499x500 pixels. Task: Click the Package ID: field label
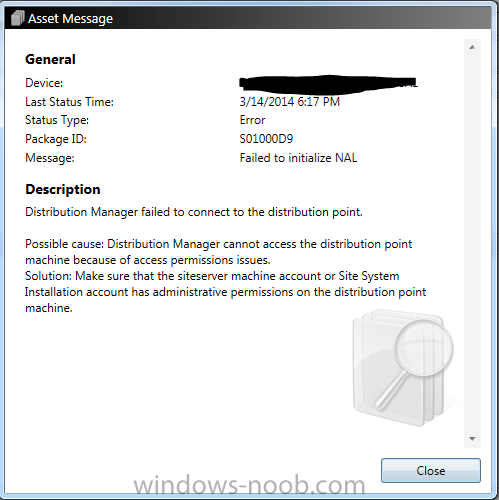pyautogui.click(x=56, y=139)
